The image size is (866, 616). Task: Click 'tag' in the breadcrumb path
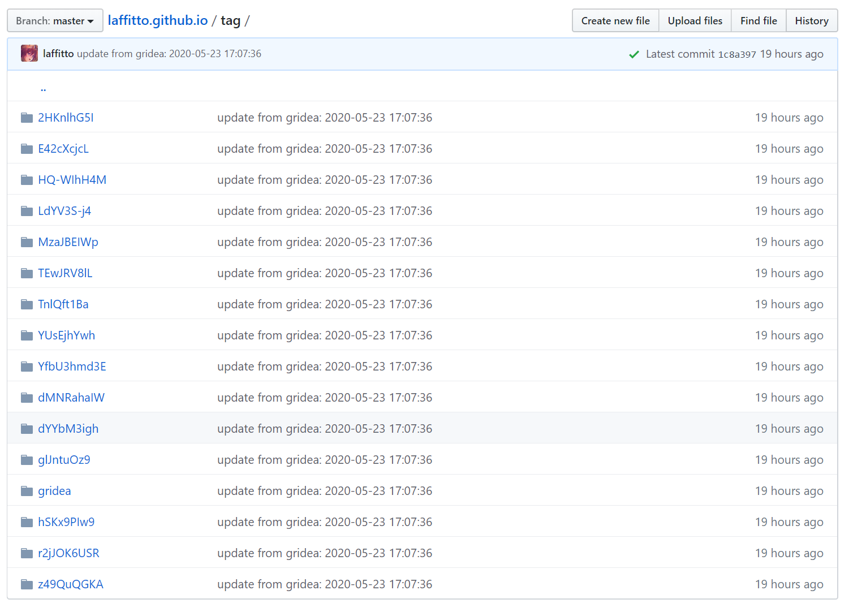tap(230, 21)
